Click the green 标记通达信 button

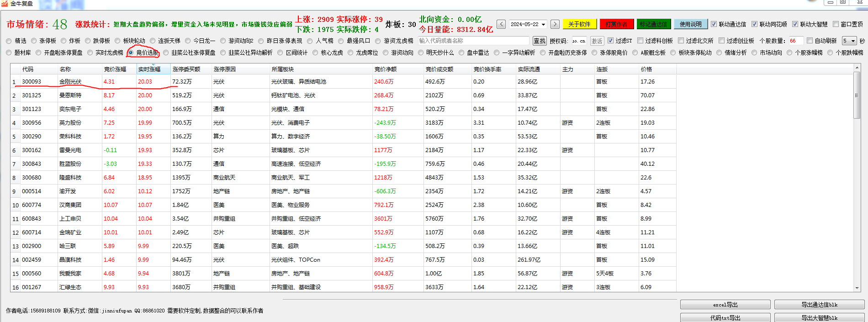653,24
